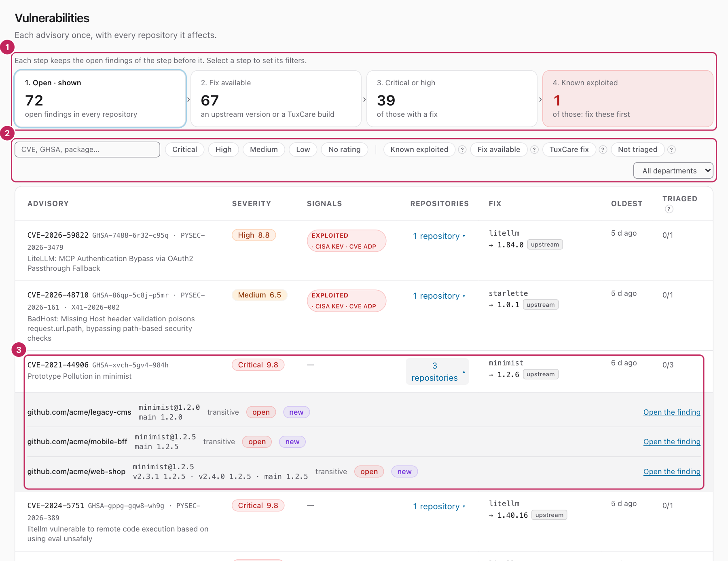Click the help icon beside TuxCare fix filter

point(603,150)
